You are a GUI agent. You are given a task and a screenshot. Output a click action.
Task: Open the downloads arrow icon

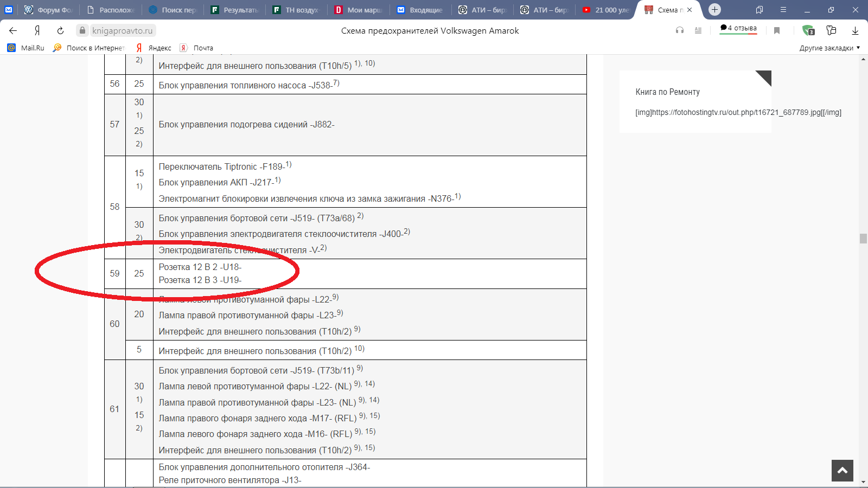click(855, 30)
